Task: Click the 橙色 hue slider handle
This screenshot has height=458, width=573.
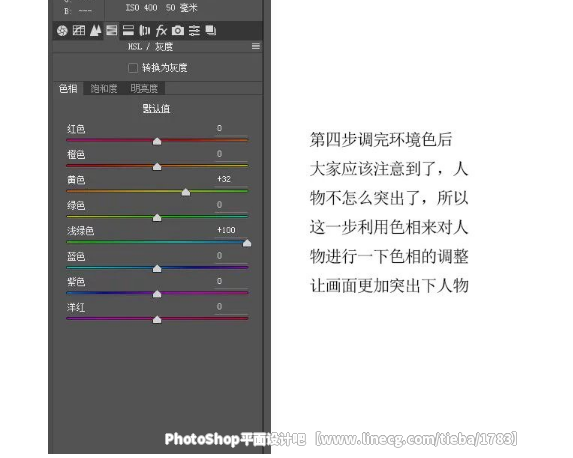Action: (157, 167)
